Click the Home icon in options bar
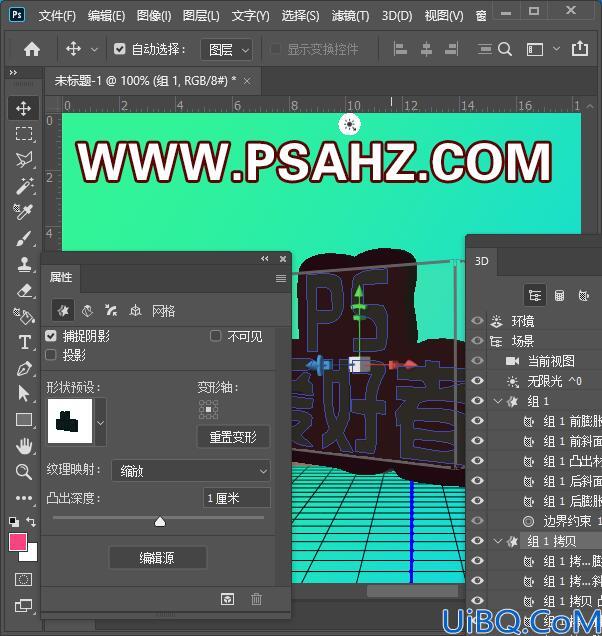Image resolution: width=602 pixels, height=636 pixels. coord(32,49)
